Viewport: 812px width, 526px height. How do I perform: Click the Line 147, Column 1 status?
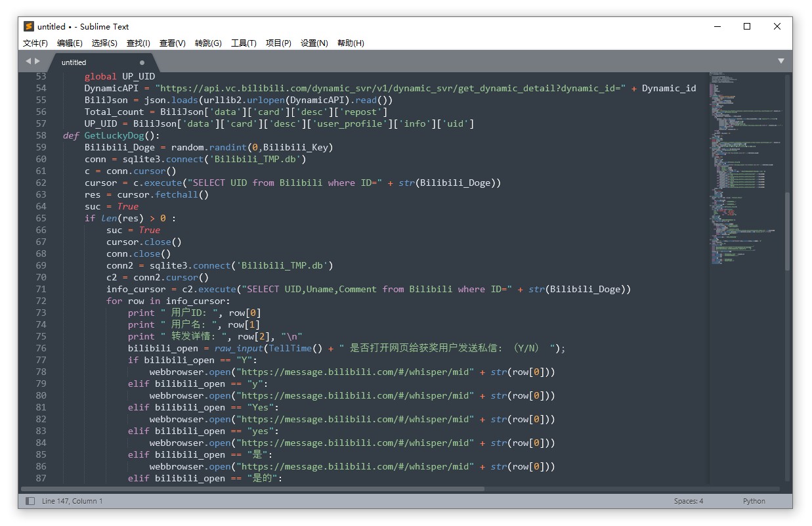click(72, 501)
